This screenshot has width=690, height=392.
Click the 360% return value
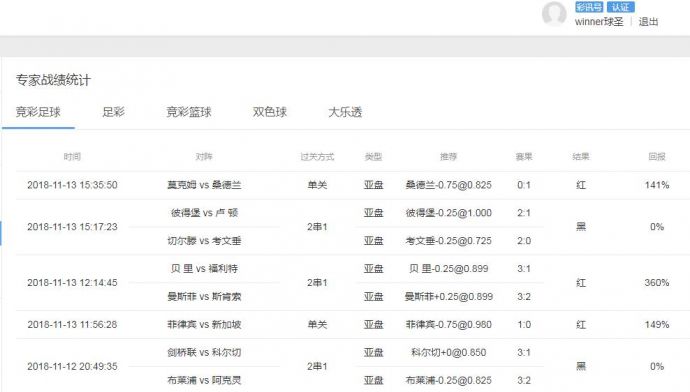[657, 283]
